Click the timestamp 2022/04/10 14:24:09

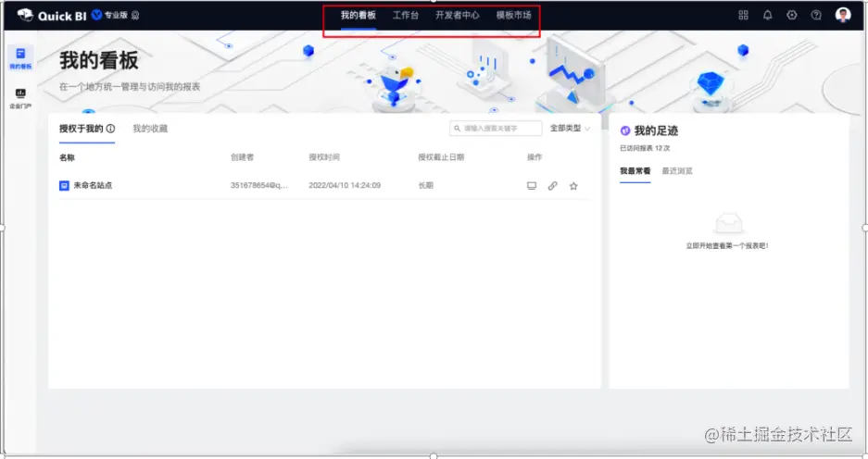click(x=345, y=185)
